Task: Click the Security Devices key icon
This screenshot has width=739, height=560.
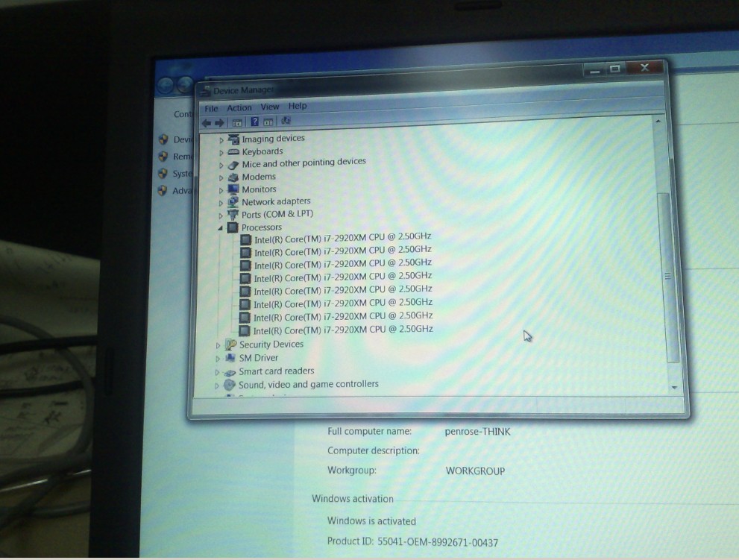Action: tap(230, 345)
